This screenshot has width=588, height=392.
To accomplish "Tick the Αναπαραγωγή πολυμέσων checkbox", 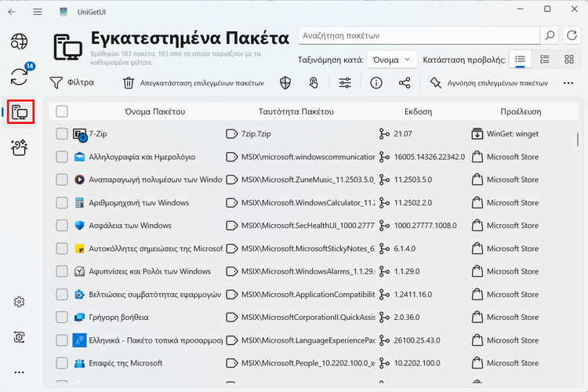I will [62, 180].
